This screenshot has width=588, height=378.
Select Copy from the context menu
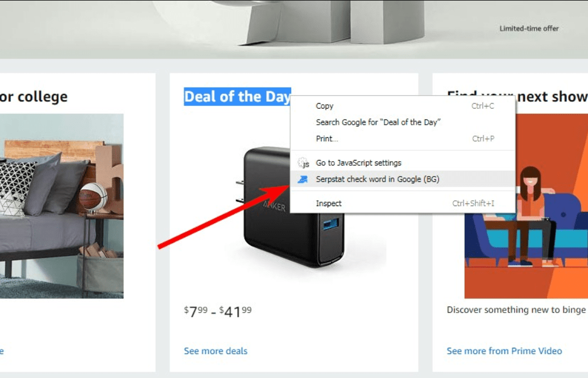[x=403, y=106]
